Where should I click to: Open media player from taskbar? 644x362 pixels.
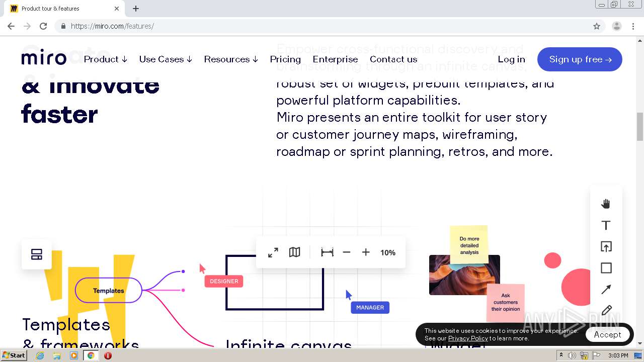pos(74,355)
